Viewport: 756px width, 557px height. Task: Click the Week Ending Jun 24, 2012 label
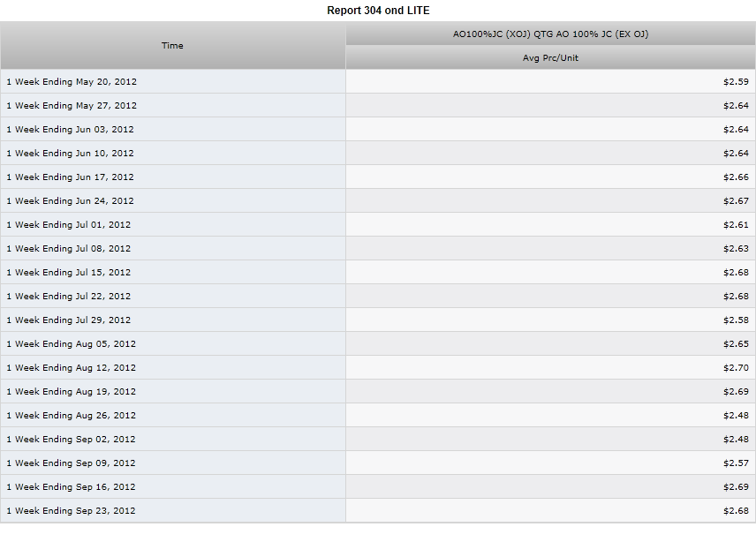(71, 201)
